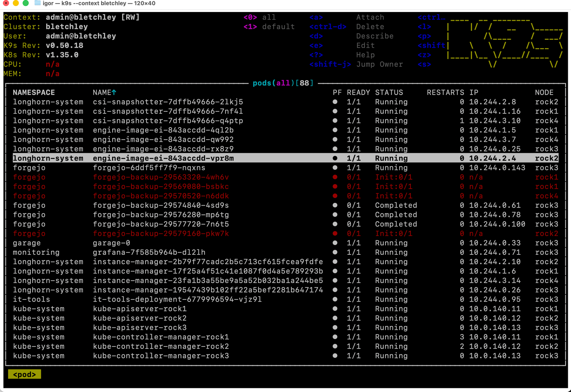Click the monitoring namespace cell

(36, 252)
